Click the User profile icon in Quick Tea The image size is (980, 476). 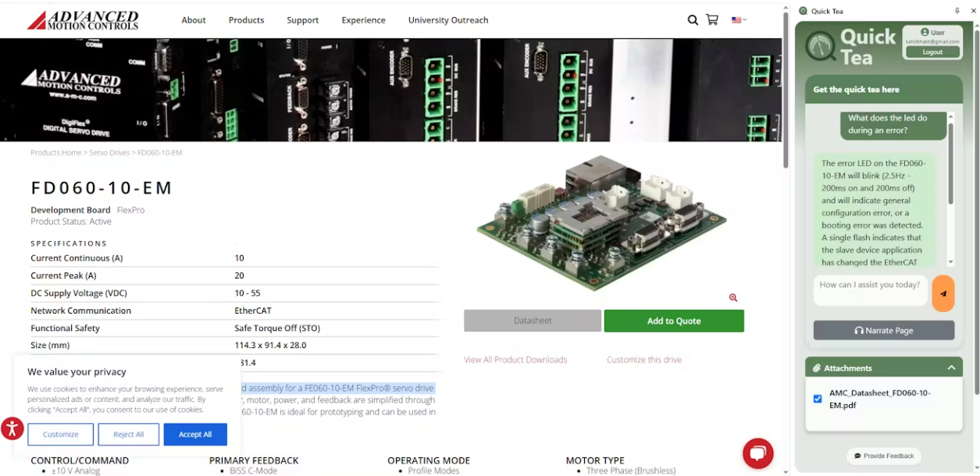[x=925, y=33]
